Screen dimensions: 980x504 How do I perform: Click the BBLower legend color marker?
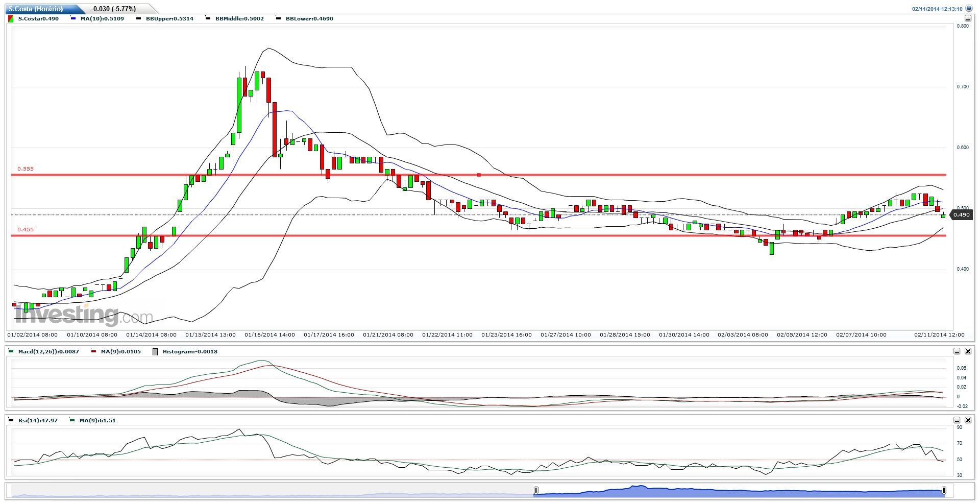[x=278, y=18]
